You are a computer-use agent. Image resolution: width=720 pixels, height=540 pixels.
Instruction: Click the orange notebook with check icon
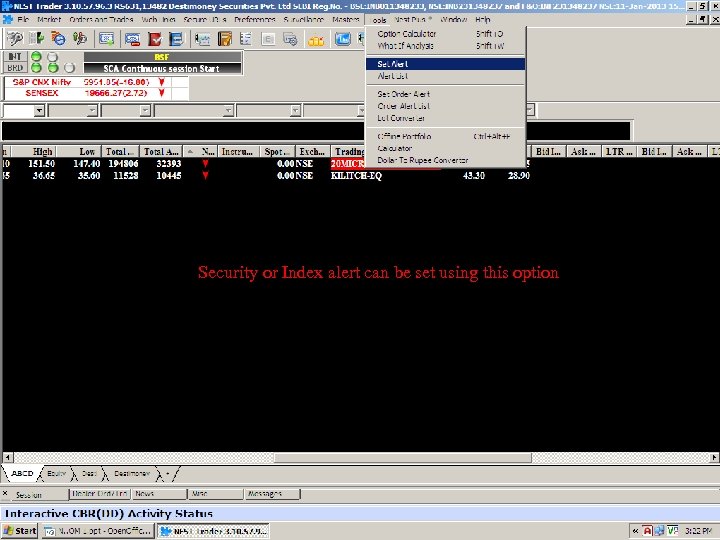(x=225, y=39)
